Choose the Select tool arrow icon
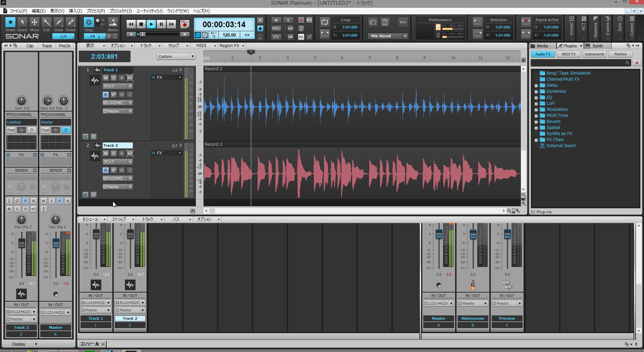 point(22,22)
